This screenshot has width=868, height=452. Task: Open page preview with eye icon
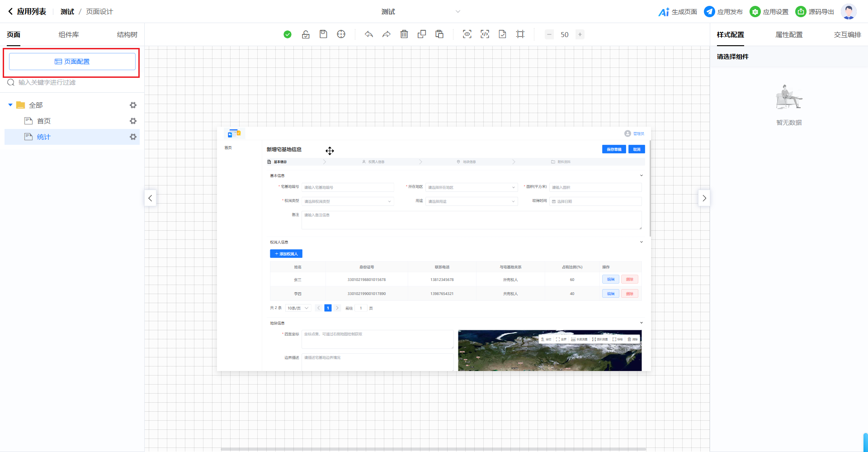[x=467, y=34]
